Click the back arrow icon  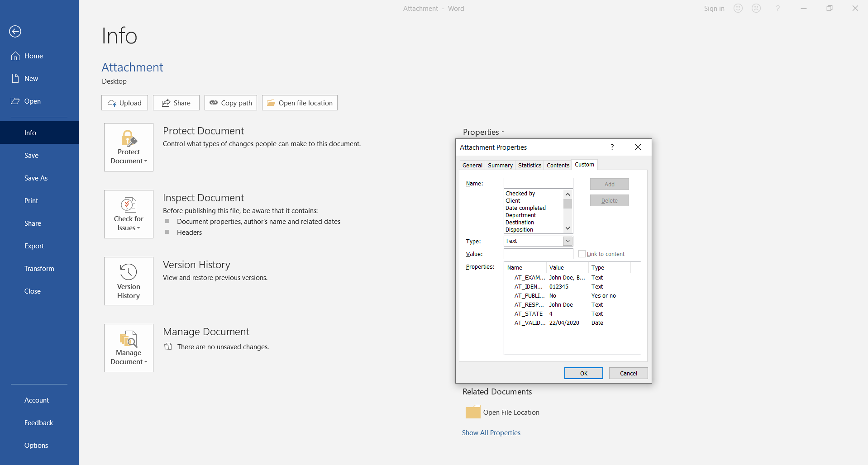coord(15,31)
